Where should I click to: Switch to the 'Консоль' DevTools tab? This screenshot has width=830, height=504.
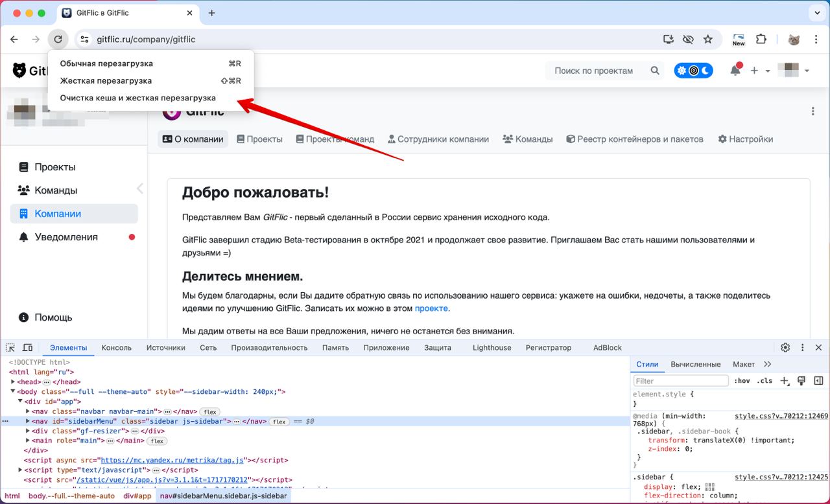tap(117, 348)
